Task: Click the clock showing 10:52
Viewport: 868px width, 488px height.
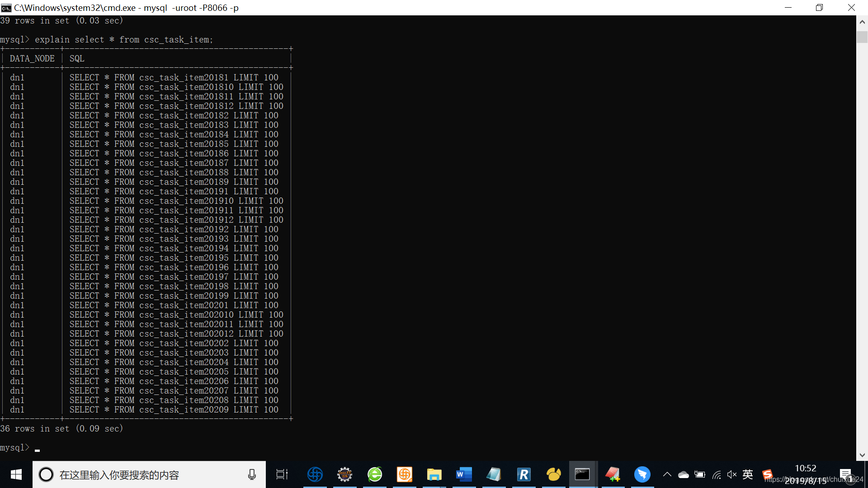Action: (805, 469)
